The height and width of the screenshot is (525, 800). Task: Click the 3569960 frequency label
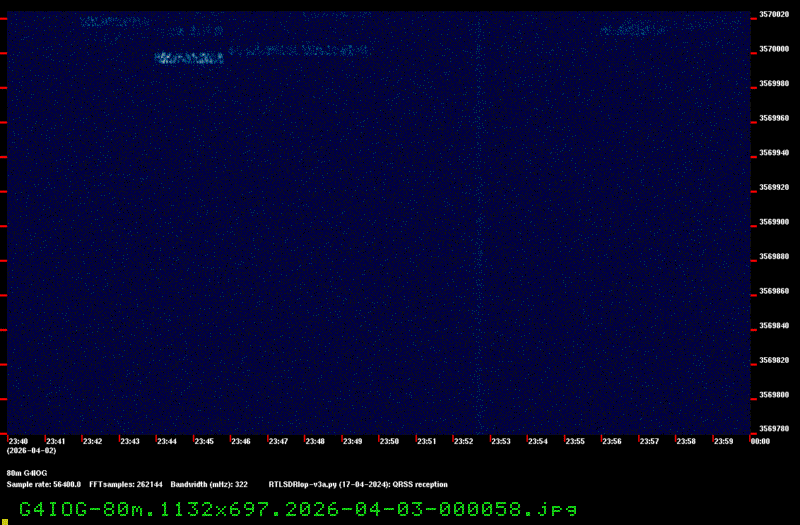(774, 118)
